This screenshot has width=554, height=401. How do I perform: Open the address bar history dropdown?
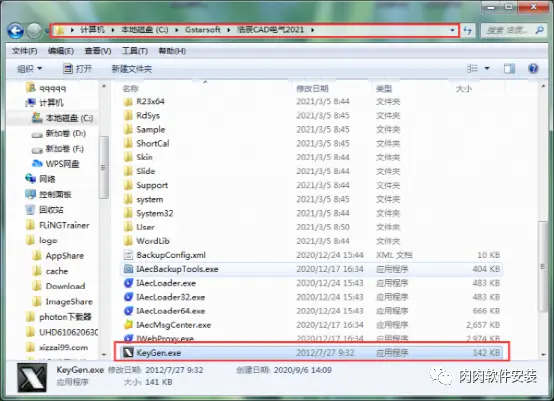pos(452,30)
